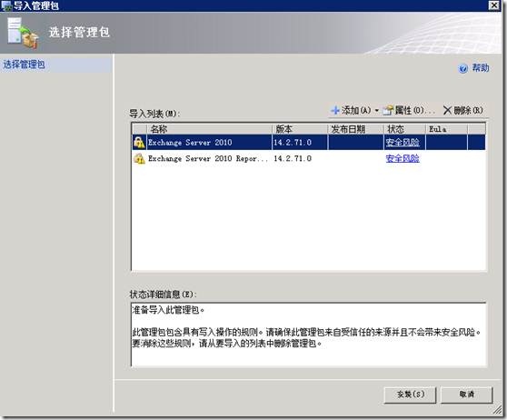This screenshot has height=420, width=507.
Task: Click the blue help question-mark icon
Action: point(463,68)
